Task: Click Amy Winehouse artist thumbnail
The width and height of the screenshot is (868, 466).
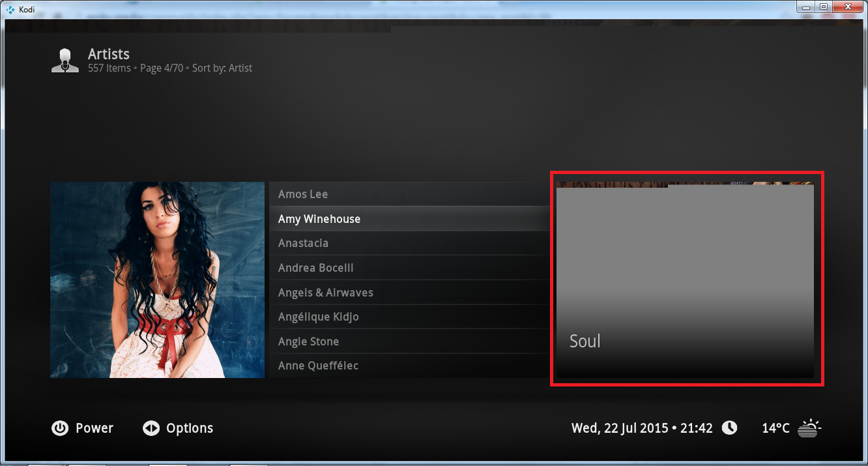Action: coord(157,280)
